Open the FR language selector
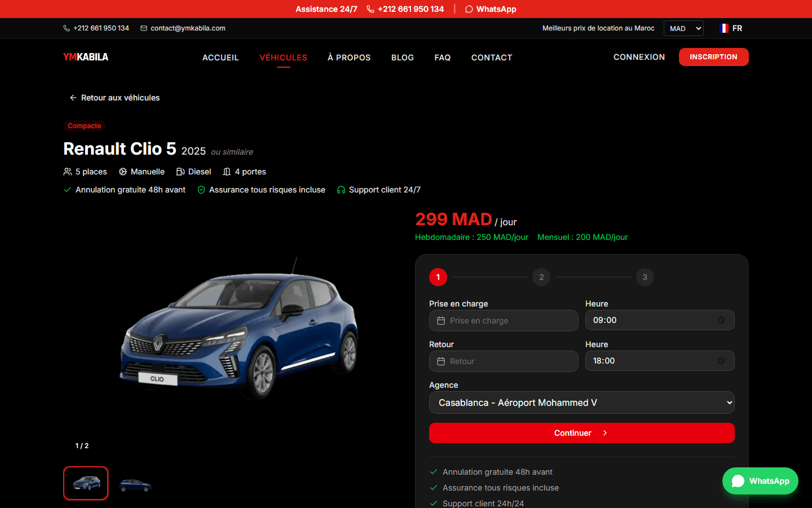The image size is (812, 508). [x=731, y=28]
